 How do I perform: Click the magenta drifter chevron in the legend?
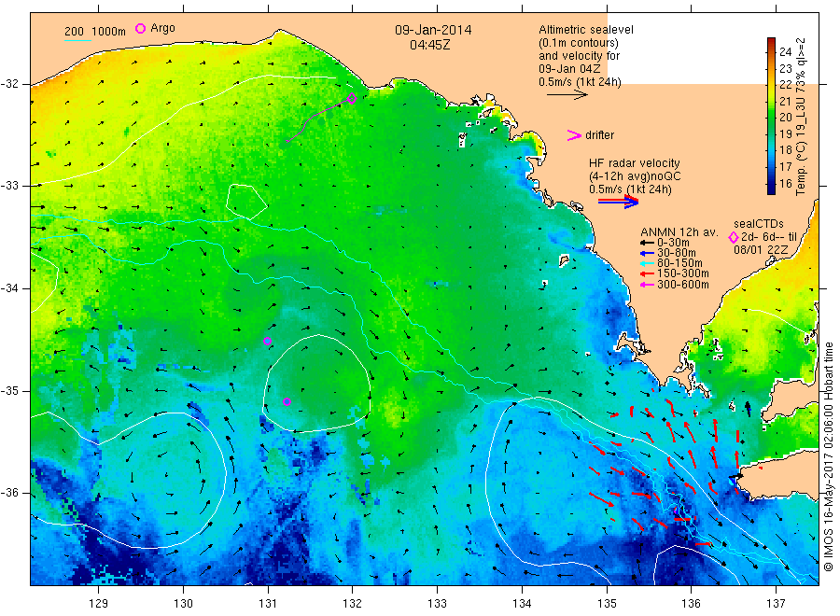[x=574, y=135]
